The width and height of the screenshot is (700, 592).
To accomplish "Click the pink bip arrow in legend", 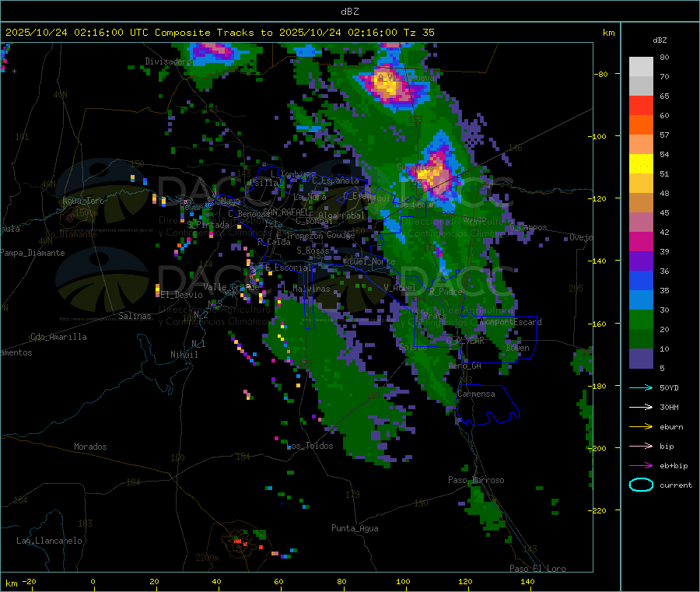I will (x=641, y=446).
